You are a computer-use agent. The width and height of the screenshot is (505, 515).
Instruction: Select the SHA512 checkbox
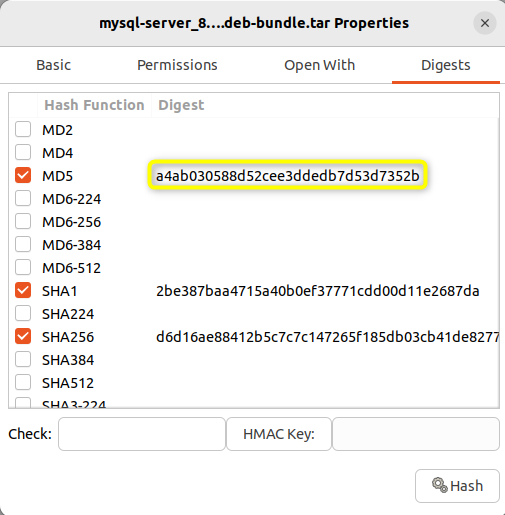click(x=23, y=382)
